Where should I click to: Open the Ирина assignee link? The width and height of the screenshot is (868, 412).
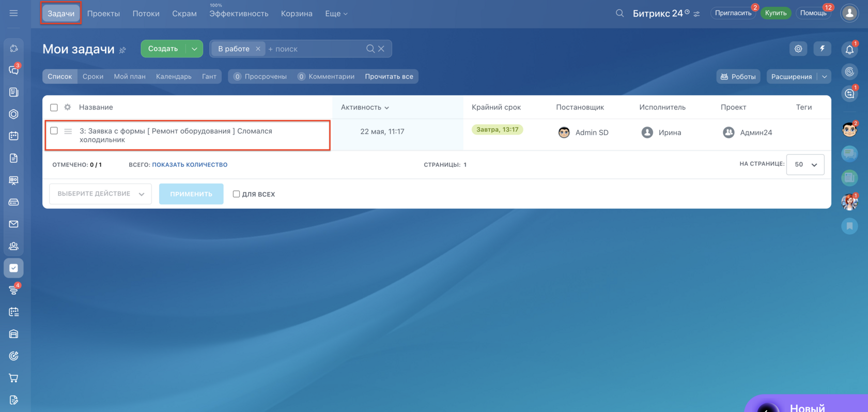point(670,132)
